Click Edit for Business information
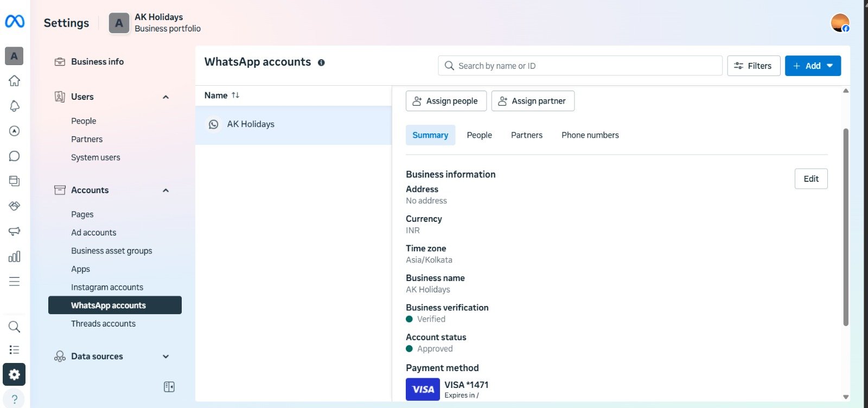 (x=810, y=179)
